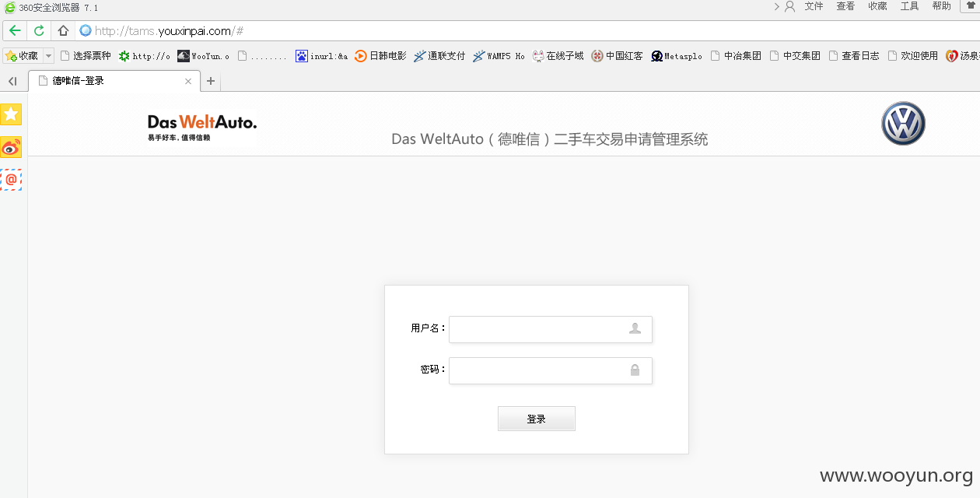Viewport: 980px width, 498px height.
Task: Click the 登录 login button
Action: [x=537, y=419]
